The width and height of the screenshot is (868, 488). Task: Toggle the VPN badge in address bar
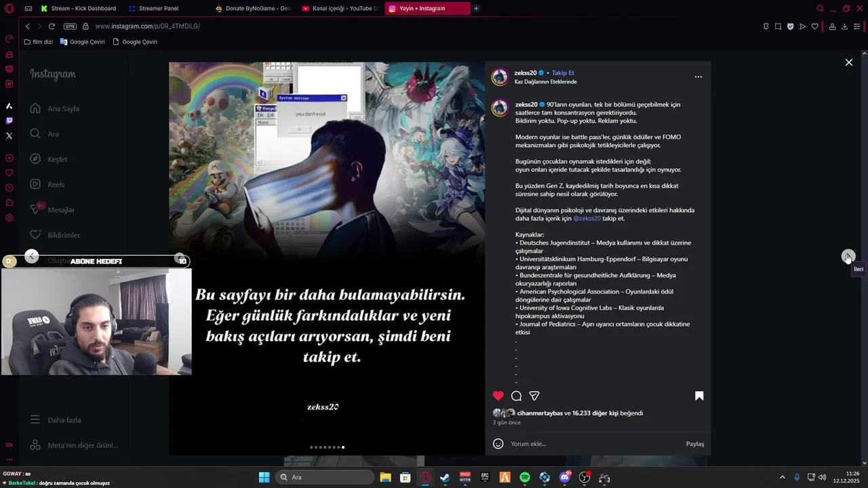70,26
